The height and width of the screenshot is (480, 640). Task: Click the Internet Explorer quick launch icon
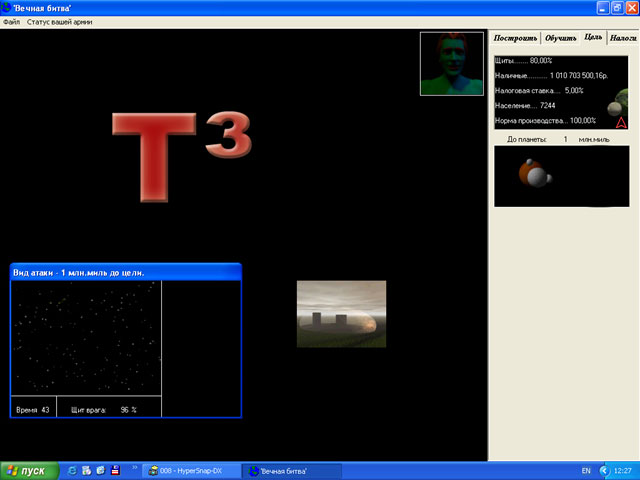pos(72,470)
